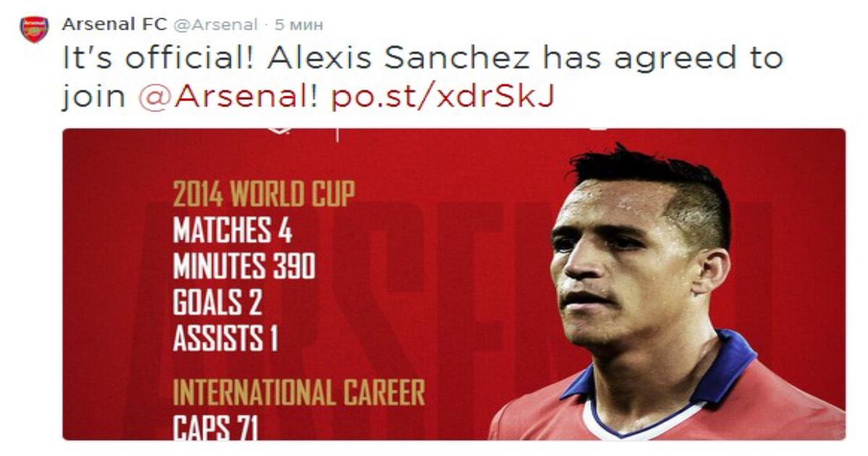The width and height of the screenshot is (868, 456).
Task: Click the gray @Arsenal handle in header
Action: (x=216, y=25)
